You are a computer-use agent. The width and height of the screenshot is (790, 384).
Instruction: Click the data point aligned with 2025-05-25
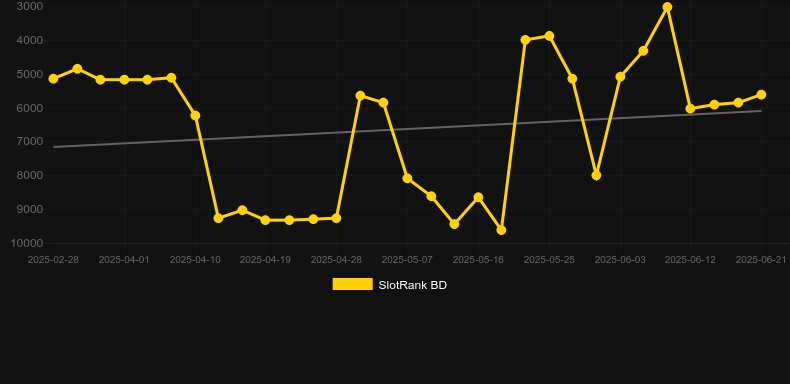click(x=549, y=36)
